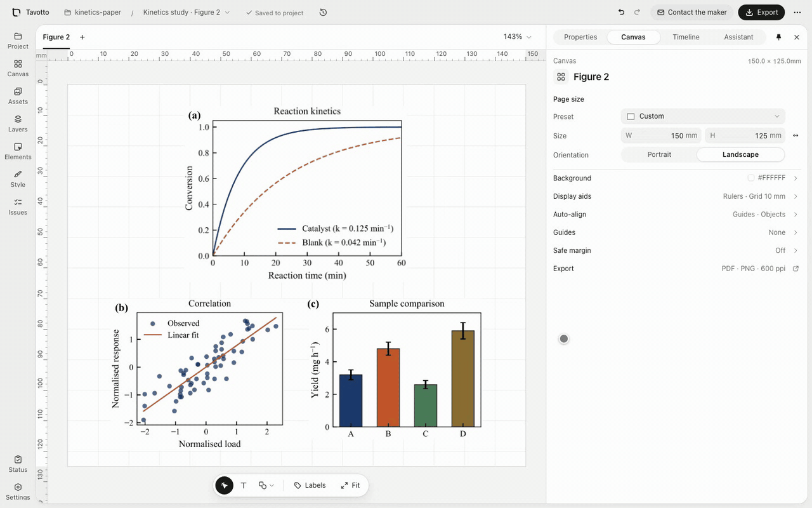812x508 pixels.
Task: Click the page width input field
Action: click(x=661, y=135)
